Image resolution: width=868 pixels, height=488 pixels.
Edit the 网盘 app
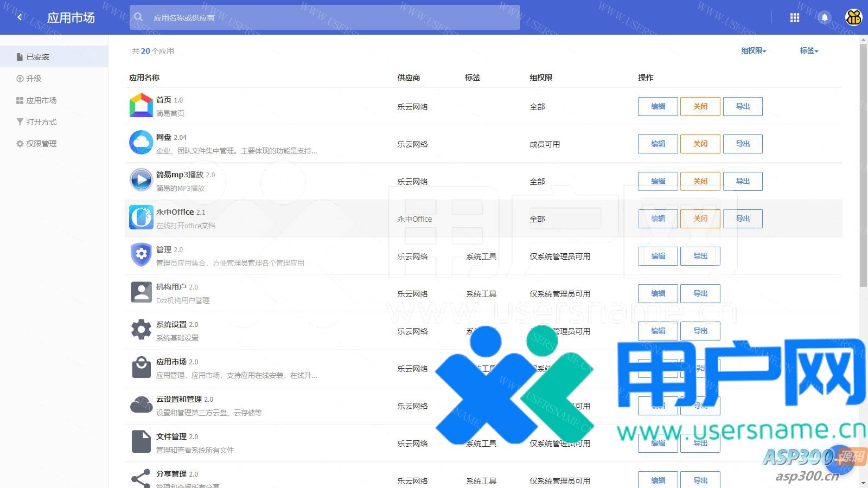click(x=658, y=144)
